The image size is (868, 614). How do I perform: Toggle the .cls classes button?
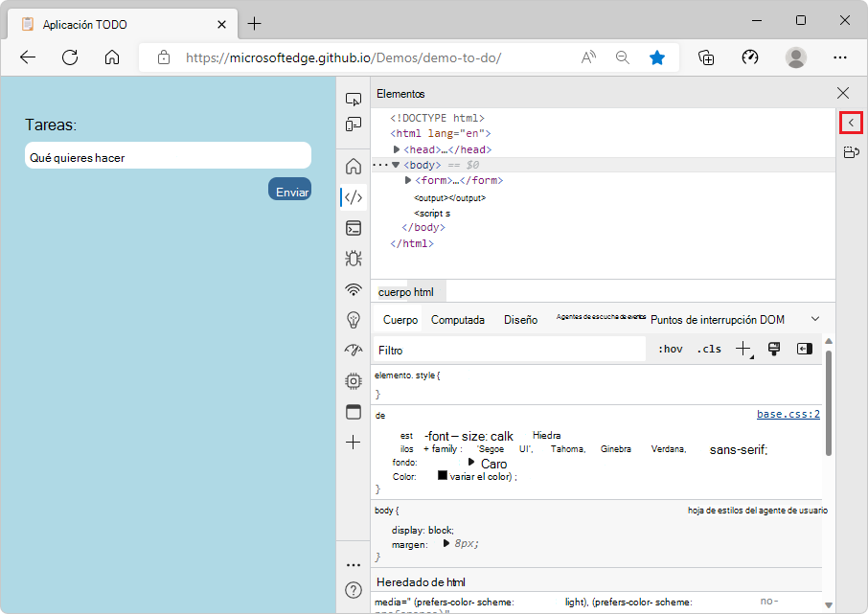pos(709,349)
